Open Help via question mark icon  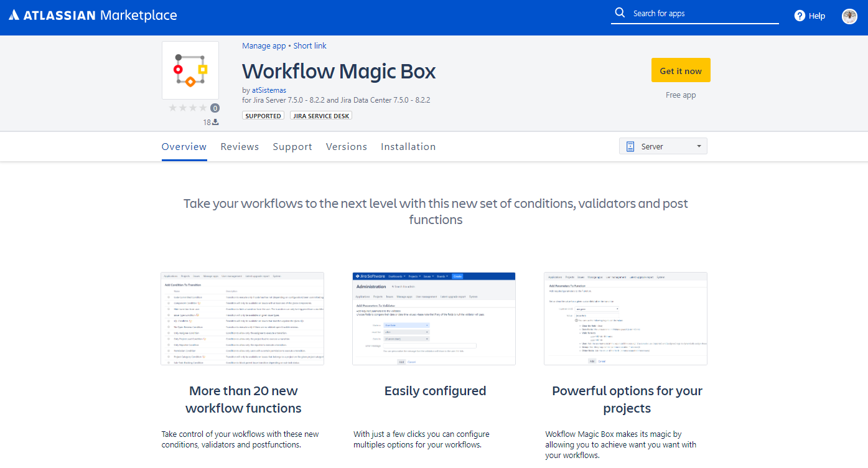pos(800,16)
